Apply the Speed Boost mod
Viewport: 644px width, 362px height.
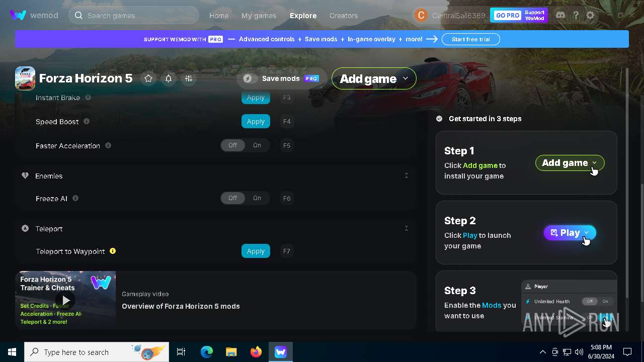[x=256, y=121]
